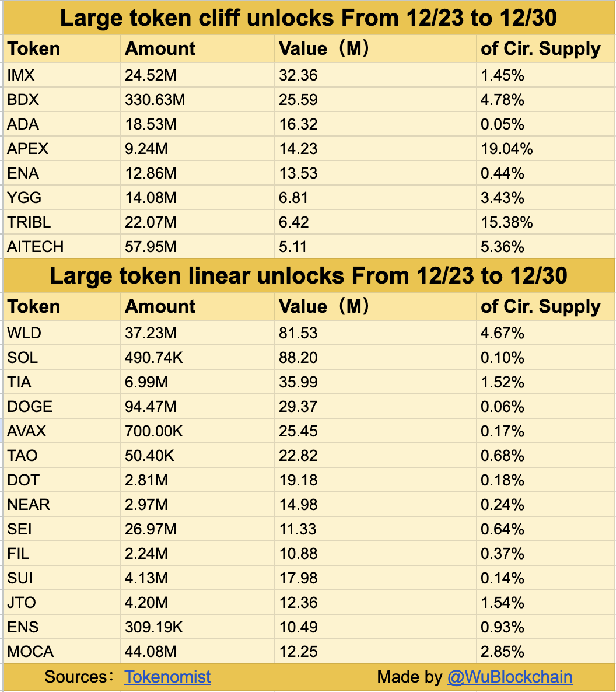Click the NEAR token cell

pyautogui.click(x=29, y=505)
